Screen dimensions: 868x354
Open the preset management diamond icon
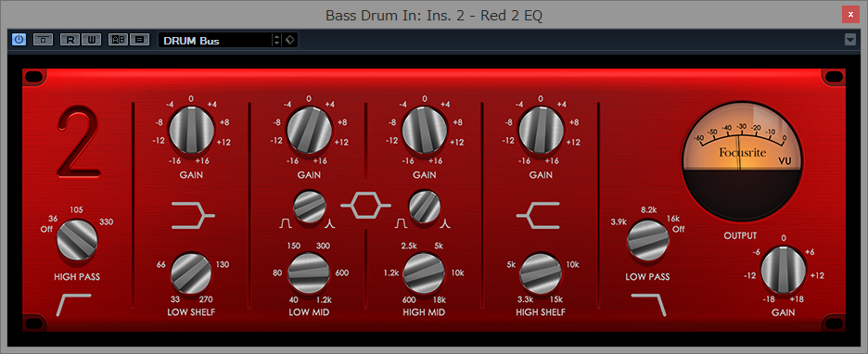click(x=290, y=41)
